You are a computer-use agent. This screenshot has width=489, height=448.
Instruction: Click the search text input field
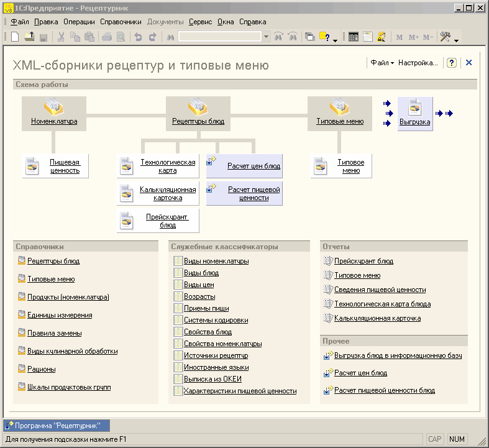220,37
